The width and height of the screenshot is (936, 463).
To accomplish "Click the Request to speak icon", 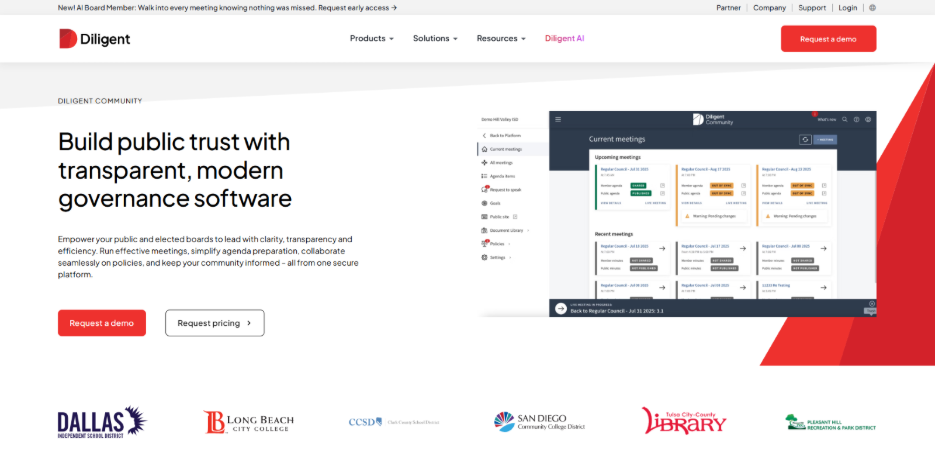I will click(x=484, y=190).
